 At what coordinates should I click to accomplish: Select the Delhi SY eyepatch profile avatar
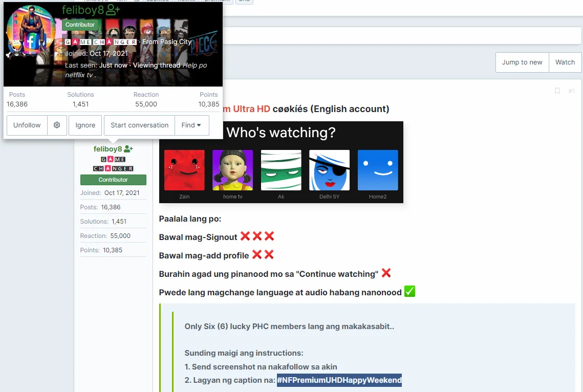330,170
